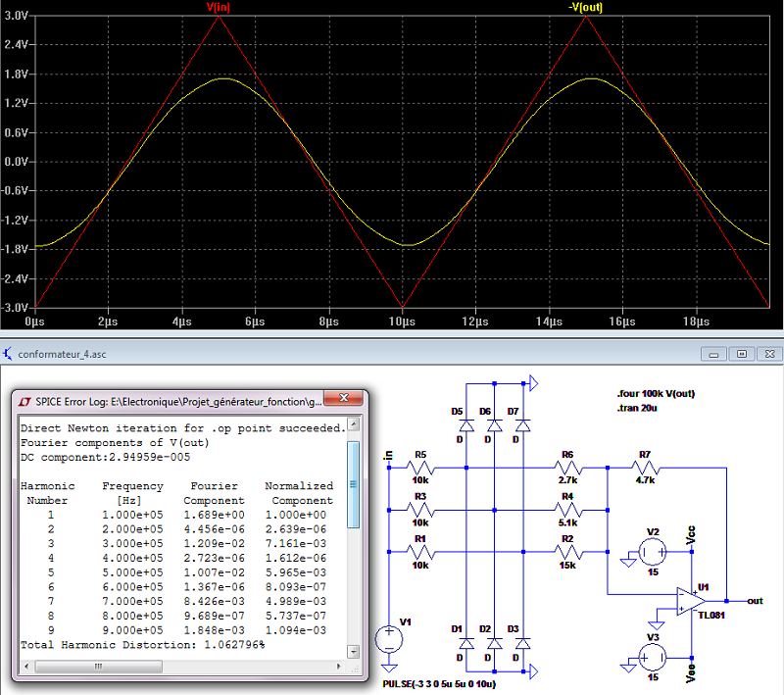
Task: Select resistor R1 symbol in schematic
Action: coord(420,552)
